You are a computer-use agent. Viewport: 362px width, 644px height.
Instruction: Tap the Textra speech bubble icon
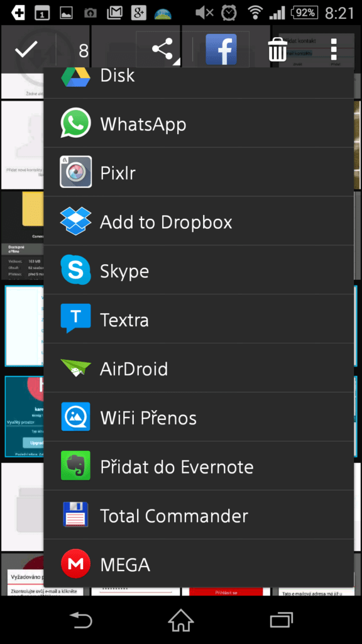click(75, 318)
